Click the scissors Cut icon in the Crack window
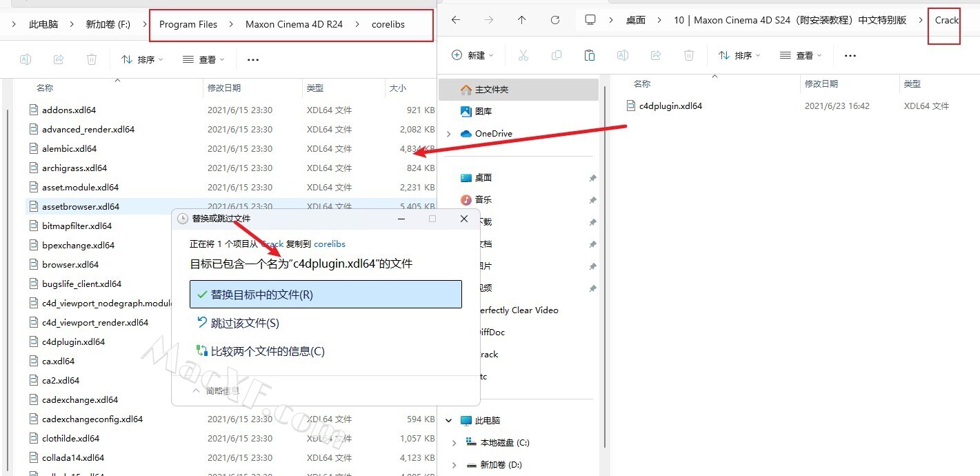 point(523,55)
